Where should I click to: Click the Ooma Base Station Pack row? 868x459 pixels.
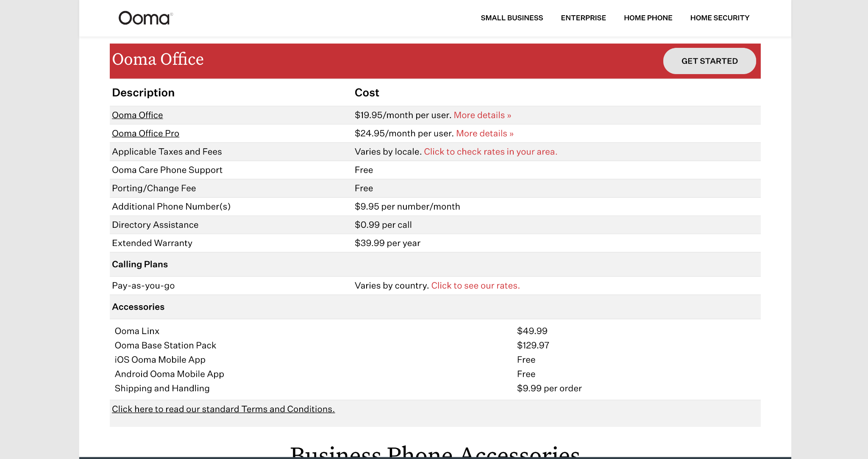coord(165,346)
